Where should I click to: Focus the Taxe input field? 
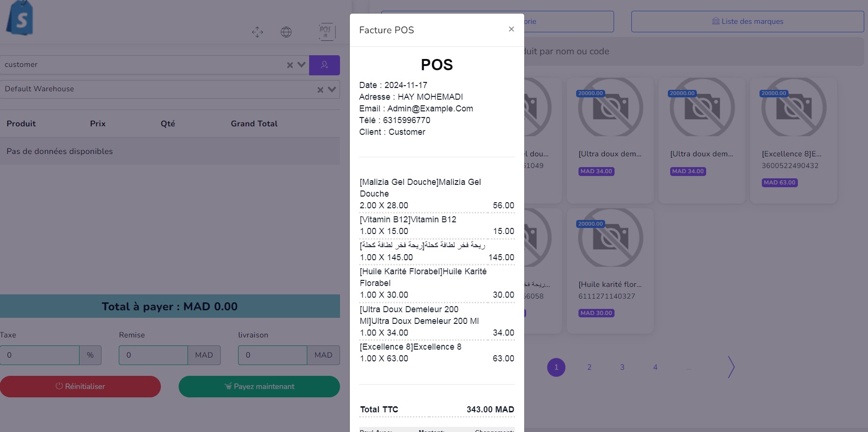point(40,355)
